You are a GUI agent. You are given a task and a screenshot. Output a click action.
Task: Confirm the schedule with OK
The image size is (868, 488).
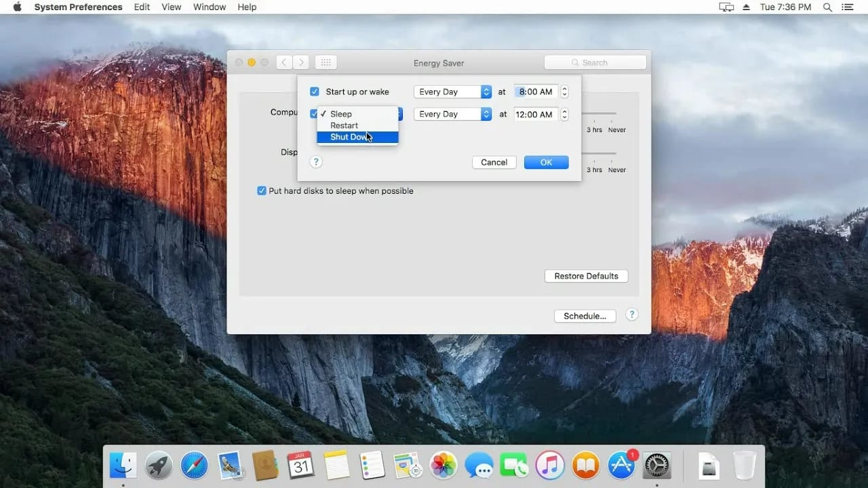(x=546, y=162)
